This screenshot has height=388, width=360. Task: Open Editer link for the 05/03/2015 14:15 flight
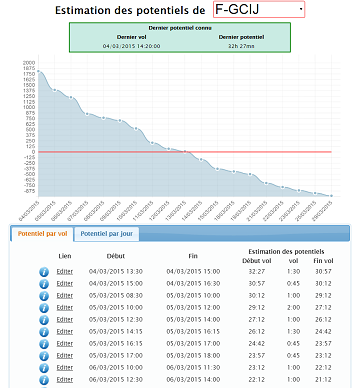pyautogui.click(x=65, y=332)
